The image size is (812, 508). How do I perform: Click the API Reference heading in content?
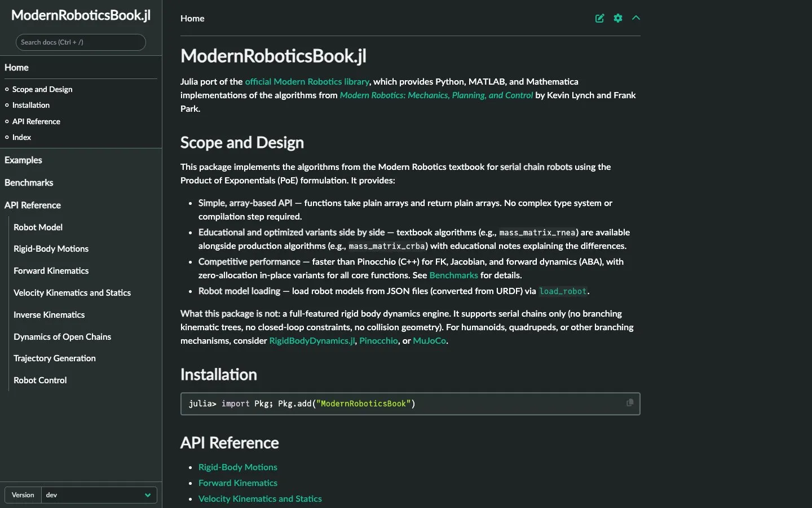[230, 443]
